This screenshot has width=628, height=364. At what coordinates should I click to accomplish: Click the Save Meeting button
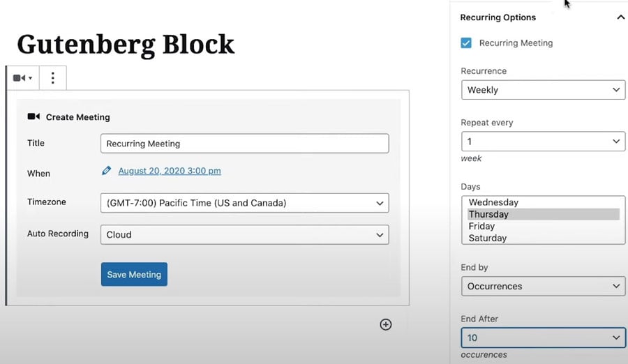tap(134, 274)
